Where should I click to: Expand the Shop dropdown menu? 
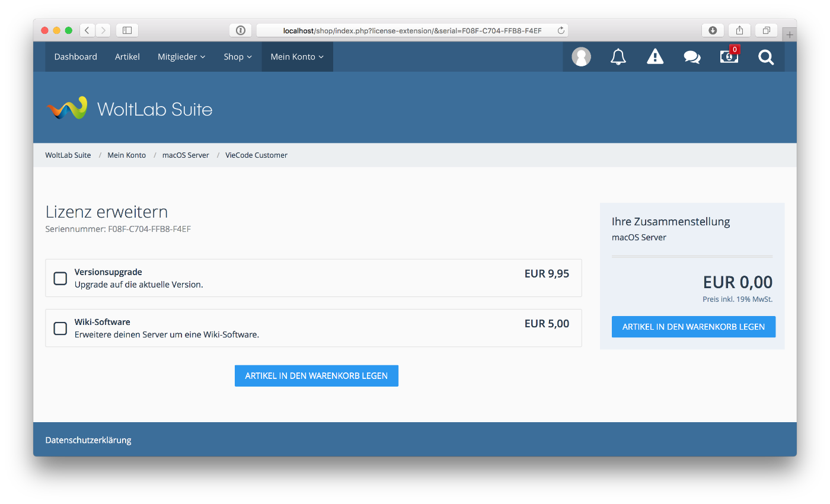click(238, 57)
